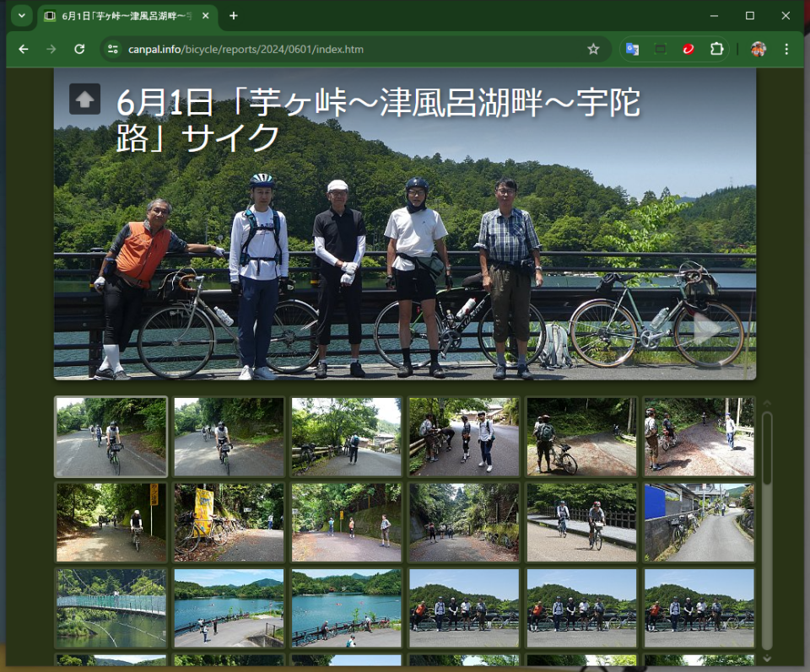Open thumbnail with blue wall village street

[699, 522]
